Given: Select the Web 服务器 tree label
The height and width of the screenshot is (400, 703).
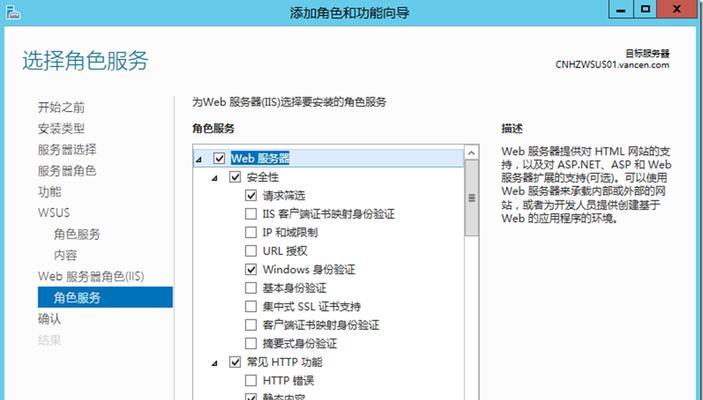Looking at the screenshot, I should point(260,158).
